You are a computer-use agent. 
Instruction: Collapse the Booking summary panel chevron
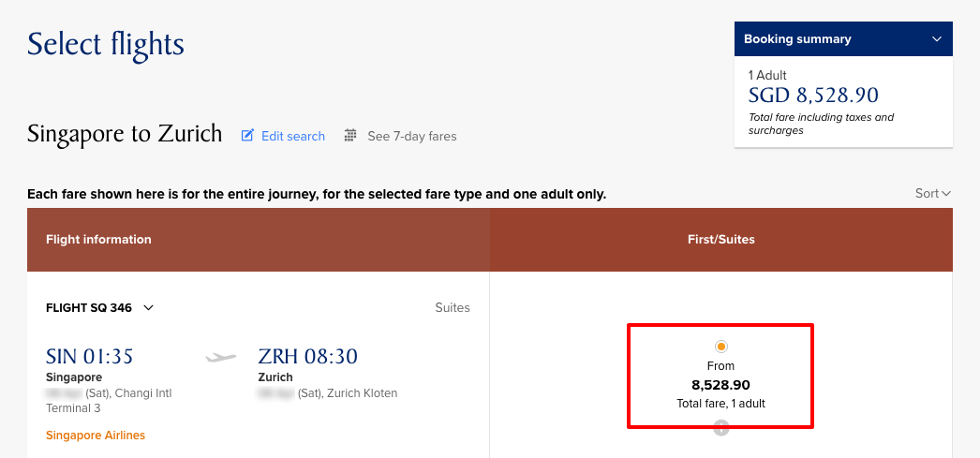pos(937,39)
